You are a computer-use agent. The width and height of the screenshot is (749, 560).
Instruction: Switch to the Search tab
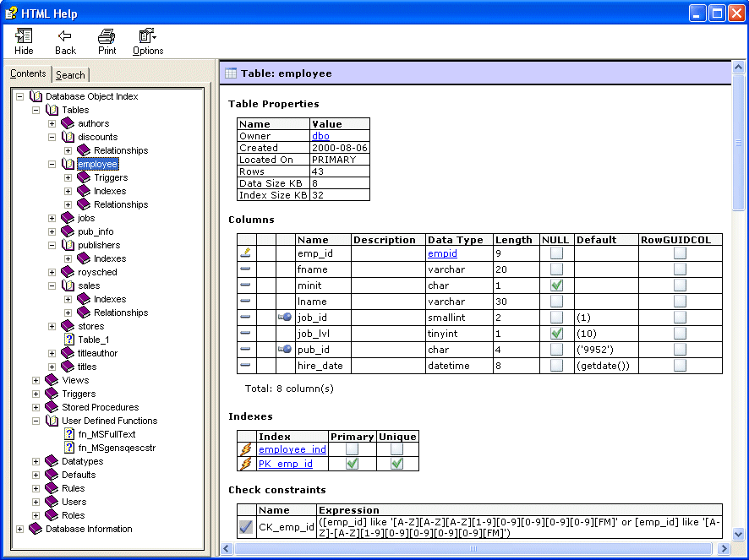coord(70,75)
